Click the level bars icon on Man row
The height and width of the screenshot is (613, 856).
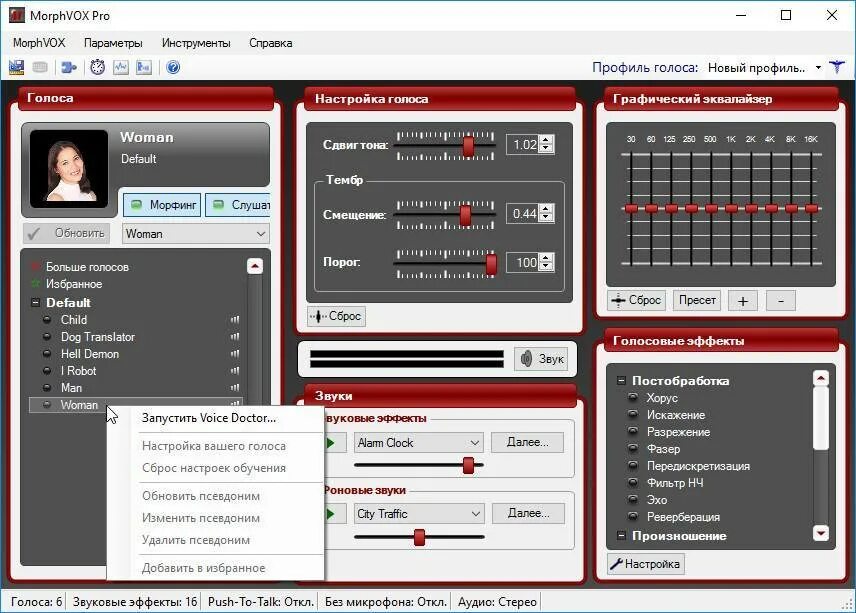[x=235, y=388]
